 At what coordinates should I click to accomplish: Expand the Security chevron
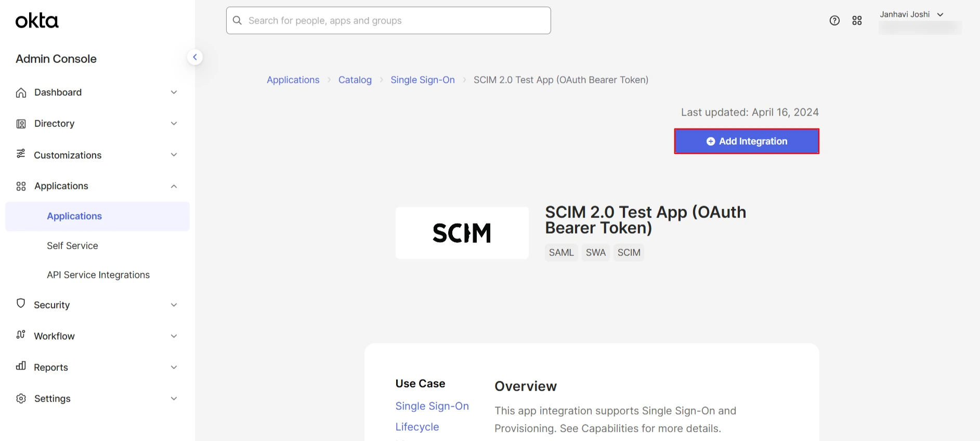[x=174, y=305]
